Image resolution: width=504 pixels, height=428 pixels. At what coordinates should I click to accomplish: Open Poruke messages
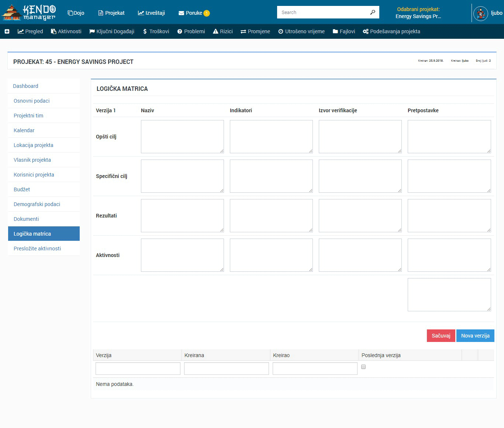[190, 13]
